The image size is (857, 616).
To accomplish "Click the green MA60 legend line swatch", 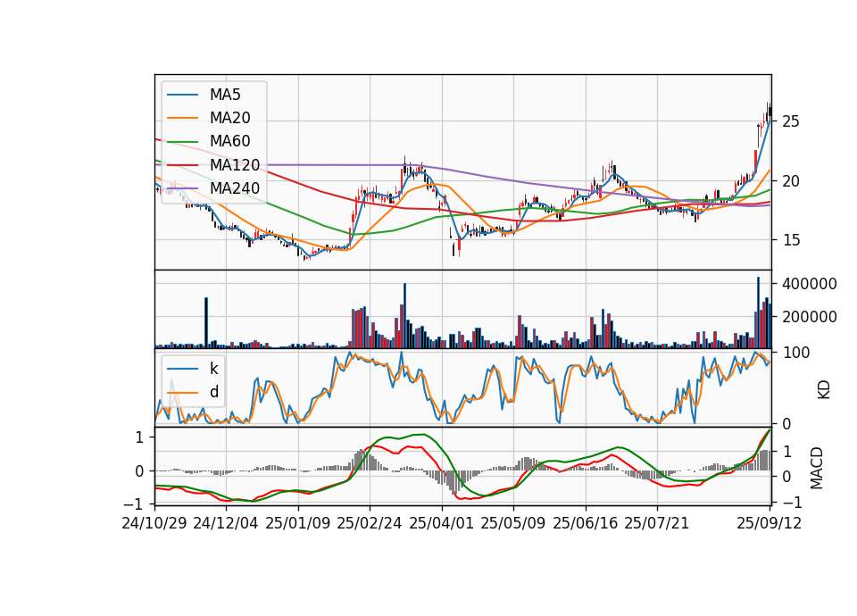I will tap(182, 142).
